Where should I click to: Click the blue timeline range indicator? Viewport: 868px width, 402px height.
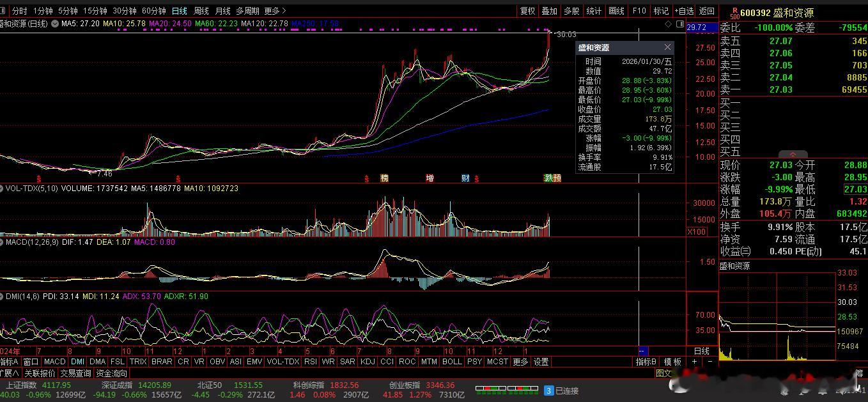(x=643, y=351)
